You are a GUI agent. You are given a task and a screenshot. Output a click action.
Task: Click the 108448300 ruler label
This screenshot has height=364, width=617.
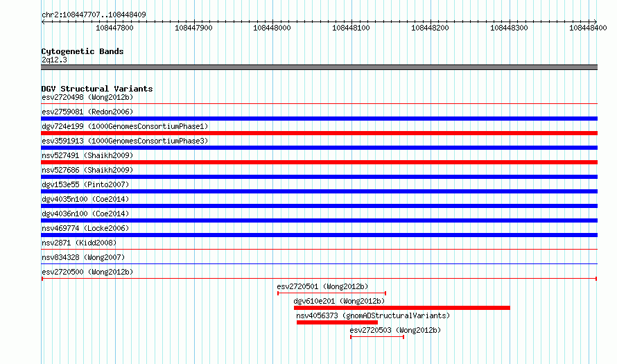click(x=509, y=28)
